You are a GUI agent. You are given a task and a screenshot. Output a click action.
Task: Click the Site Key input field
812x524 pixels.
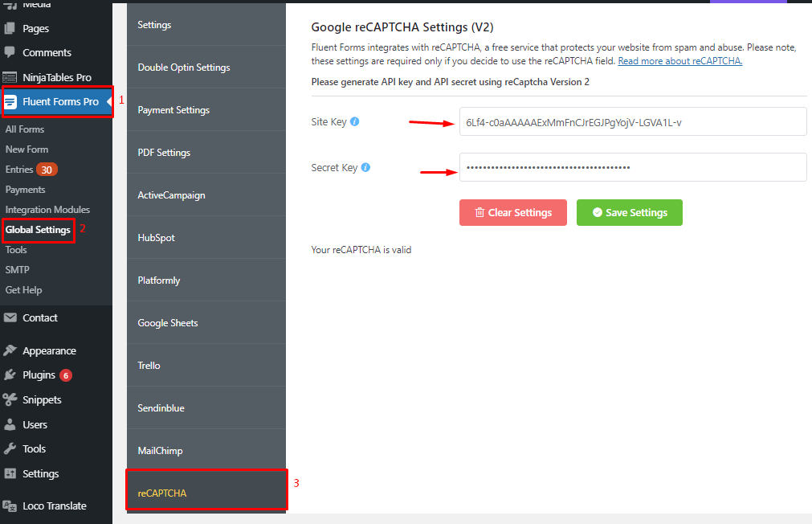point(633,122)
